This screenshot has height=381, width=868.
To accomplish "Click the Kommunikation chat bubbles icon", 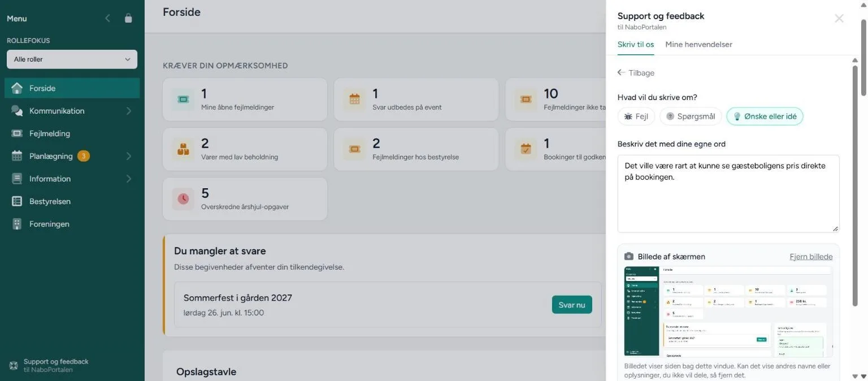I will [17, 111].
